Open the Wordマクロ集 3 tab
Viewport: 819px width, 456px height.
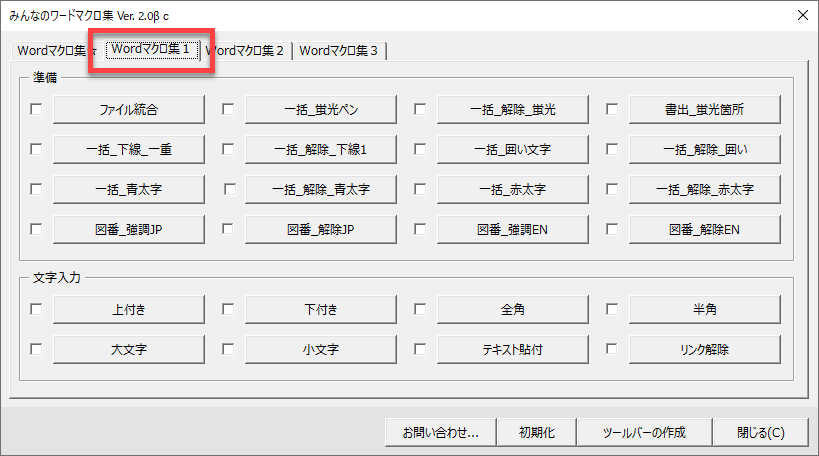coord(339,51)
